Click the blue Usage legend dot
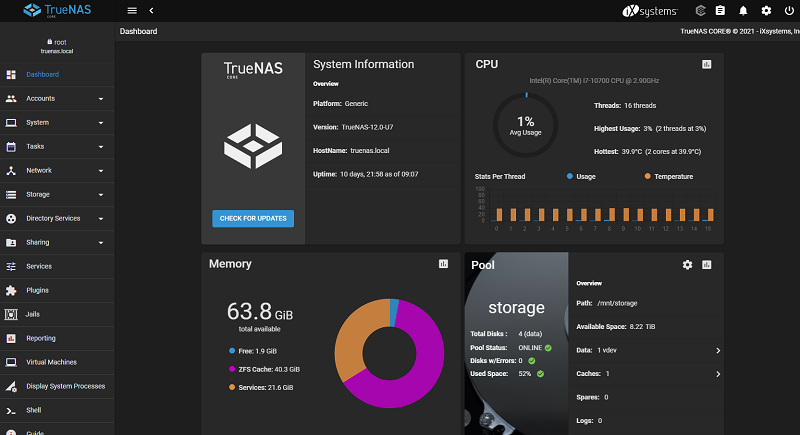Screen dimensions: 800x435 tap(570, 176)
